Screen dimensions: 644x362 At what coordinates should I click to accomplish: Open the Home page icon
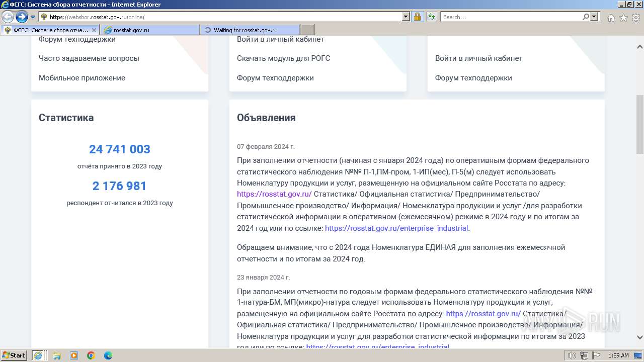pos(611,18)
